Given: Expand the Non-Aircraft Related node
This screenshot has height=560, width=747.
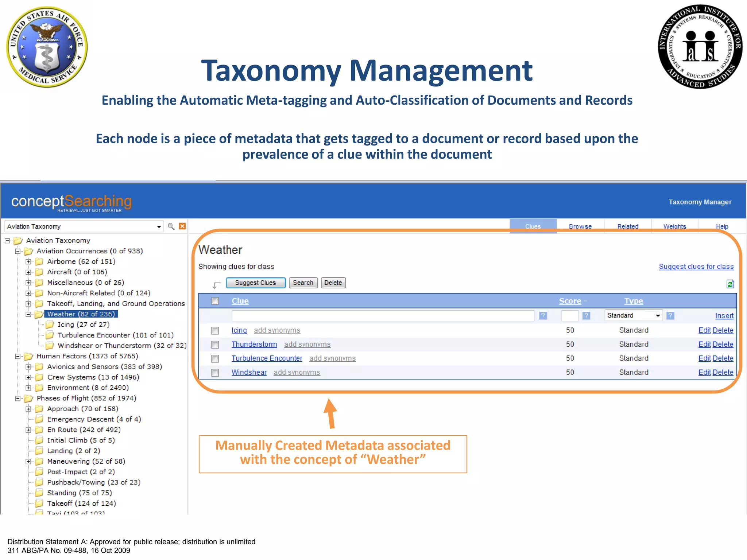Looking at the screenshot, I should [28, 293].
